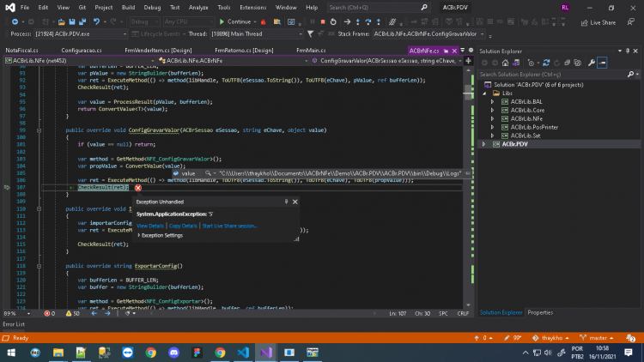Sync the Solution Explorer view icon
Viewport: 644px width, 362px height.
546,63
